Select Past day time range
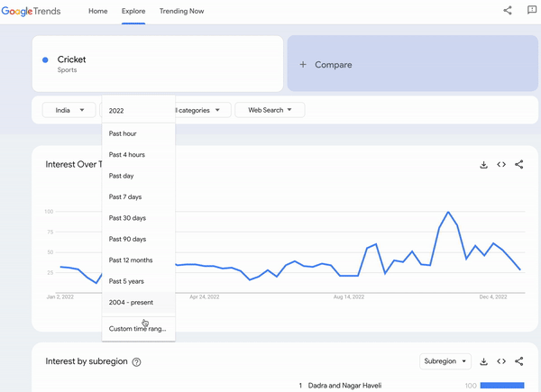 [138, 176]
